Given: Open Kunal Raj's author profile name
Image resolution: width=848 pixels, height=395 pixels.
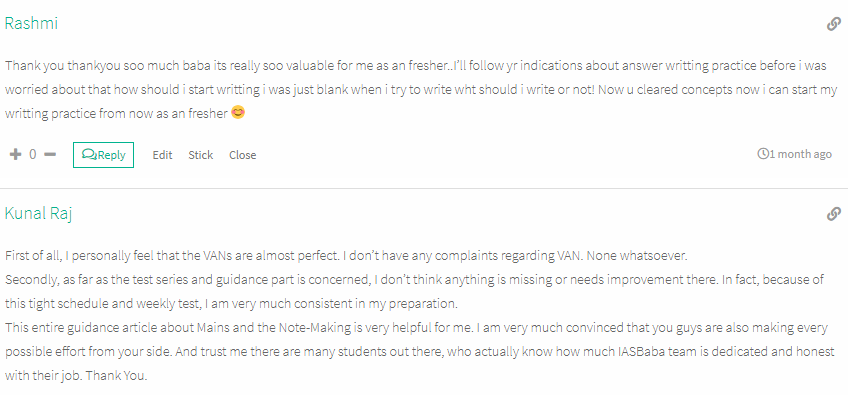Looking at the screenshot, I should point(38,213).
